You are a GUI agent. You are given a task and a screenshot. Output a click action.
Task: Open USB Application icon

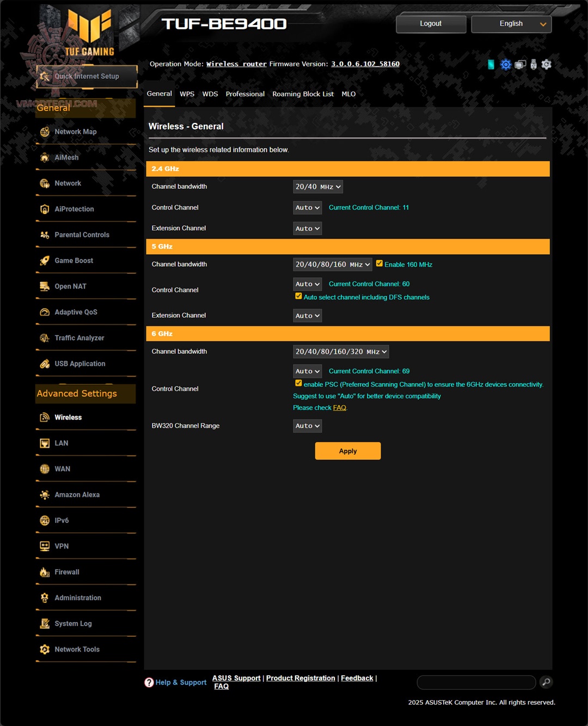[x=45, y=364]
